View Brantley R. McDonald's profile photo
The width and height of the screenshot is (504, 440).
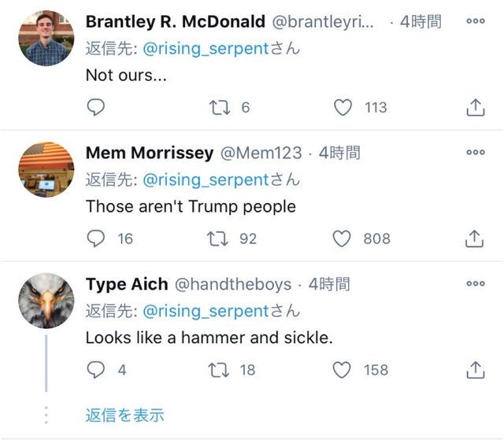coord(46,38)
